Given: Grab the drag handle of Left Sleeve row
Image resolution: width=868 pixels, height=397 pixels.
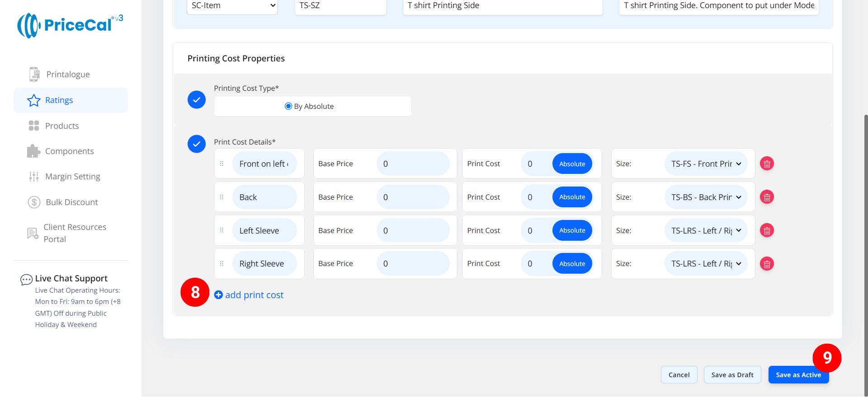Looking at the screenshot, I should point(222,230).
